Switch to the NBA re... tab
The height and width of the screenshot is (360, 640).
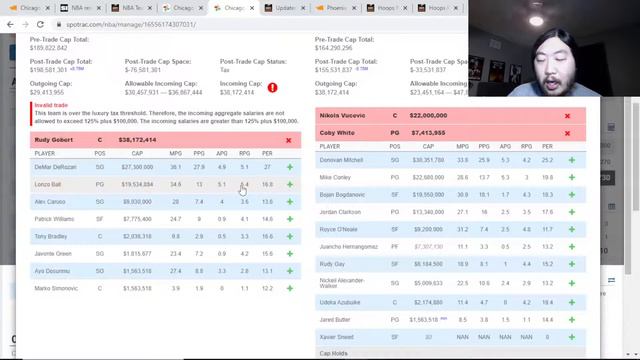[x=80, y=8]
